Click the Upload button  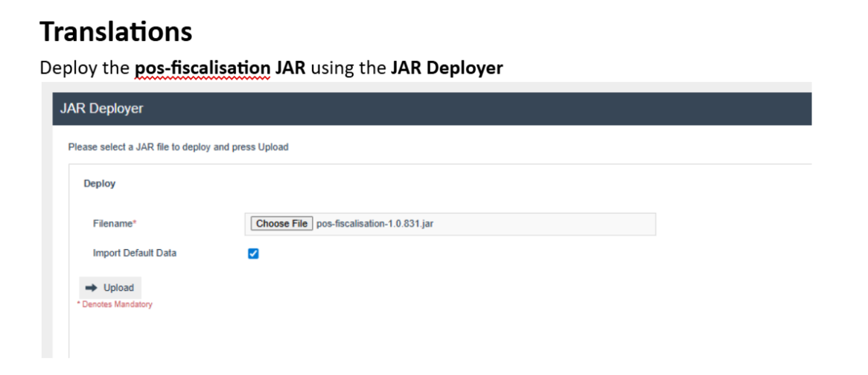[110, 288]
